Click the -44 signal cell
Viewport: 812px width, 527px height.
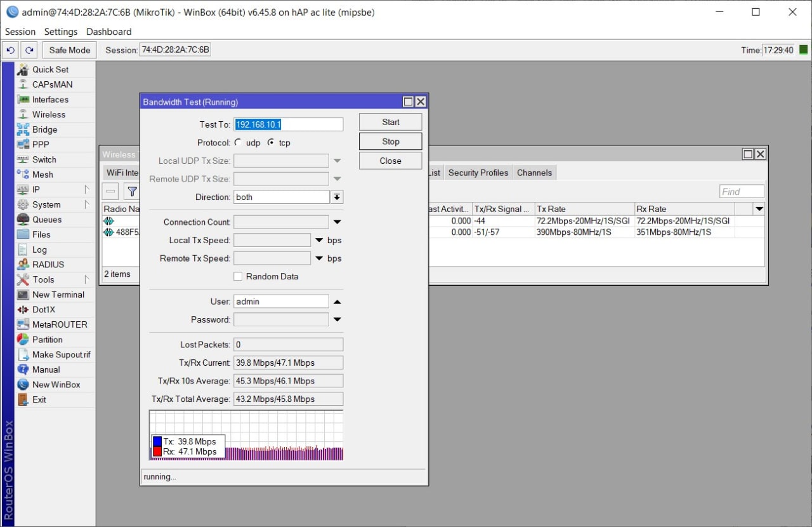[503, 221]
